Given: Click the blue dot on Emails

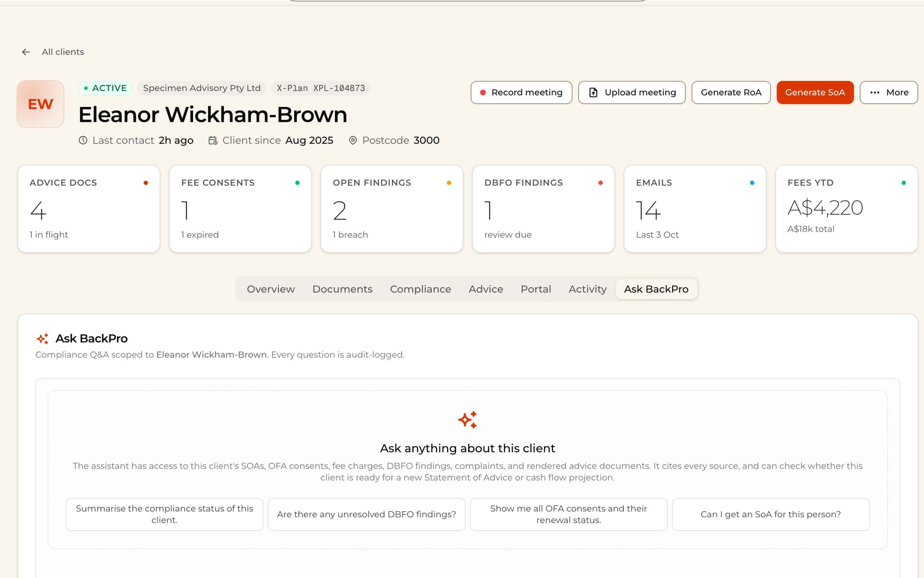Looking at the screenshot, I should (x=752, y=183).
